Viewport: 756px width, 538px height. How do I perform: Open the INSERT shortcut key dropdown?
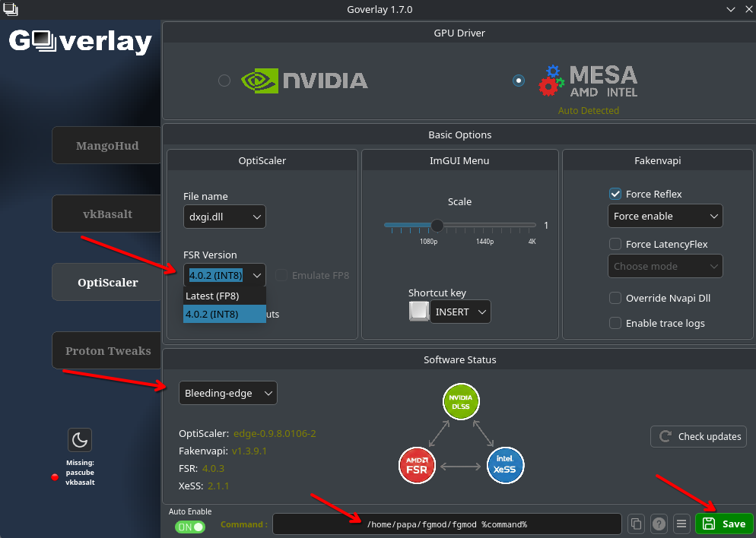(x=460, y=312)
